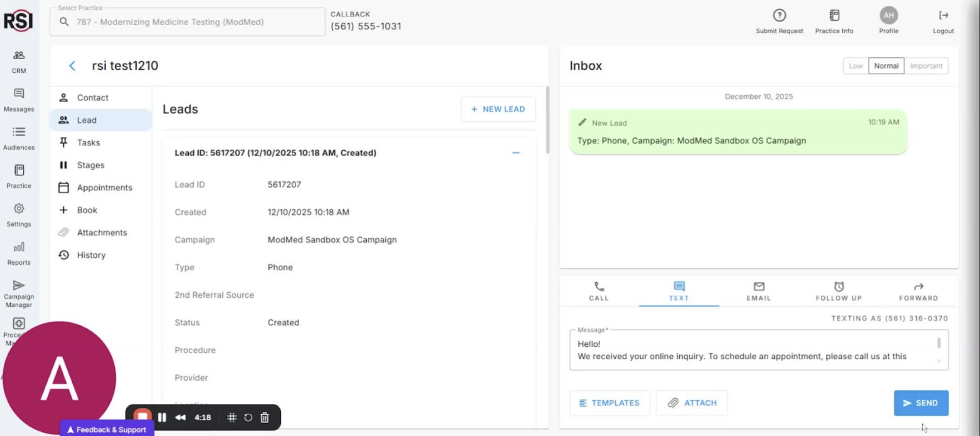Screen dimensions: 980x436
Task: Click the message box scrollbar
Action: (x=938, y=343)
